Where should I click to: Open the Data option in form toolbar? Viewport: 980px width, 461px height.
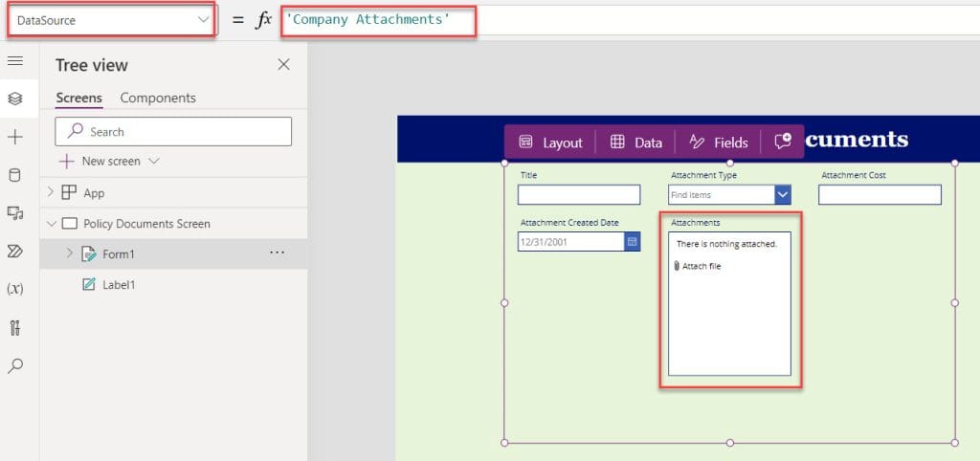635,143
